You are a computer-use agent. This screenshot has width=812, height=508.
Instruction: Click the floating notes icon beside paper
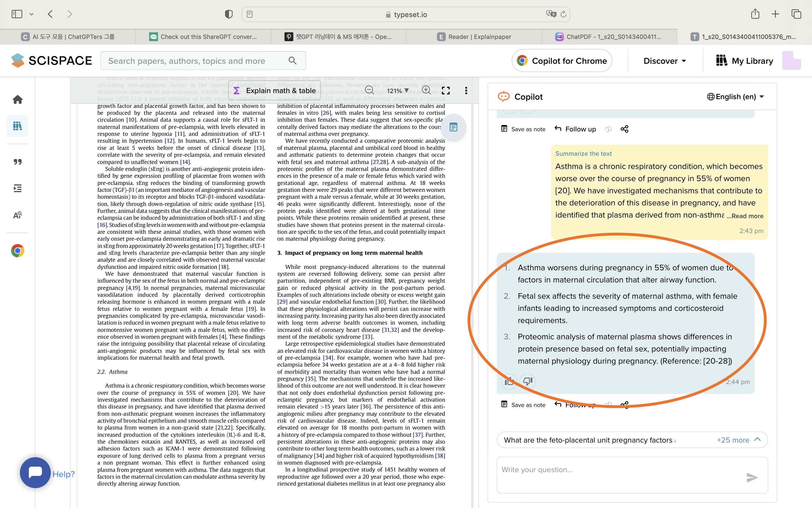point(454,127)
